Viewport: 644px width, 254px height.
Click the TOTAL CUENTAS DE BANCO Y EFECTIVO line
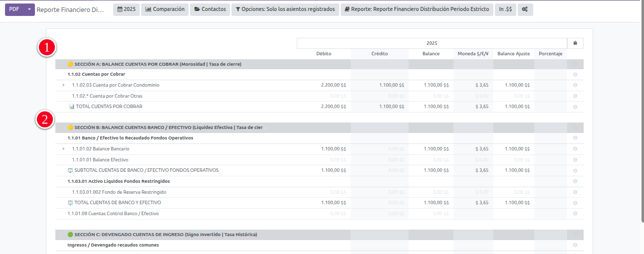click(x=118, y=203)
